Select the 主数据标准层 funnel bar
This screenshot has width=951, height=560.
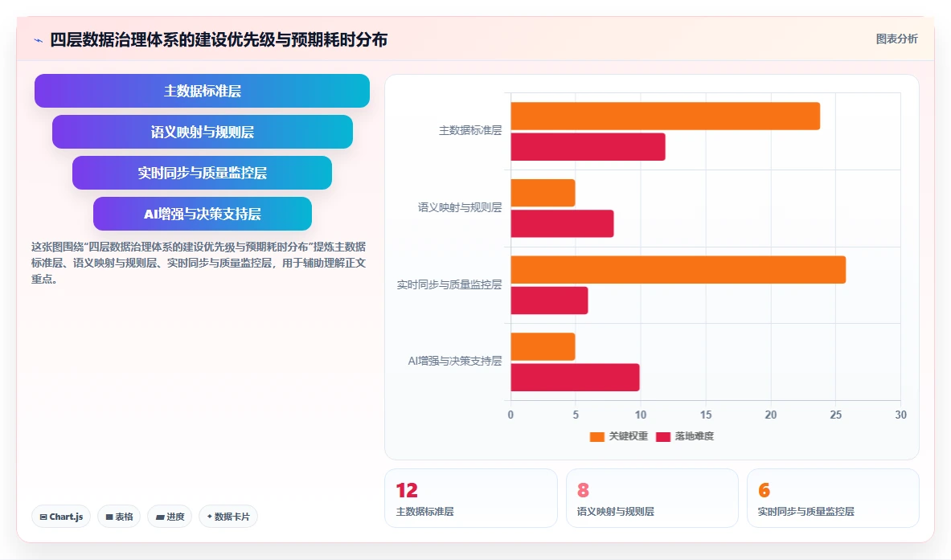click(202, 91)
